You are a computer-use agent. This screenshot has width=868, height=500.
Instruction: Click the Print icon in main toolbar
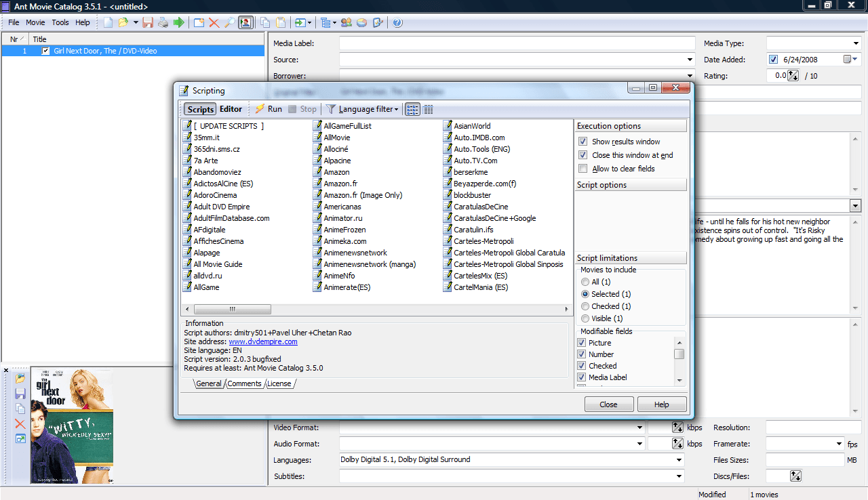click(x=163, y=22)
